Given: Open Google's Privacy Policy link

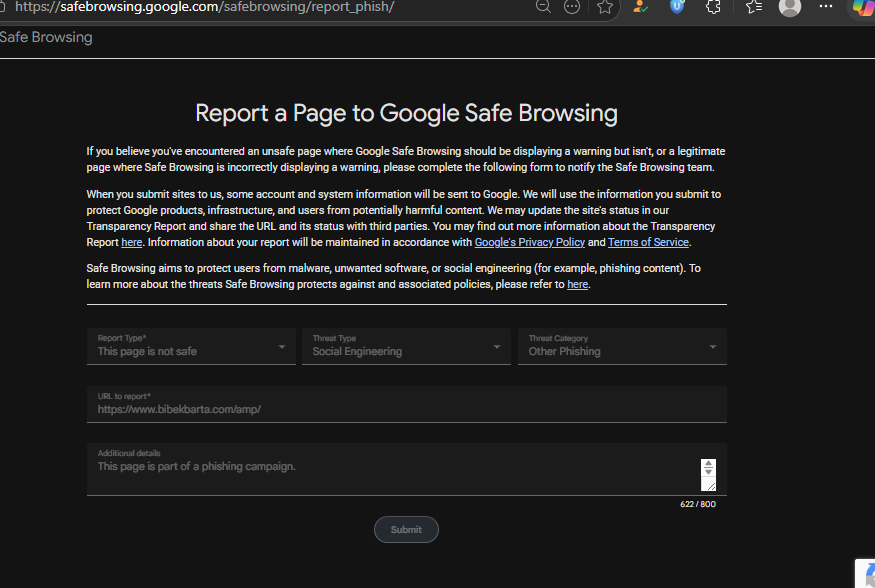Looking at the screenshot, I should point(530,242).
